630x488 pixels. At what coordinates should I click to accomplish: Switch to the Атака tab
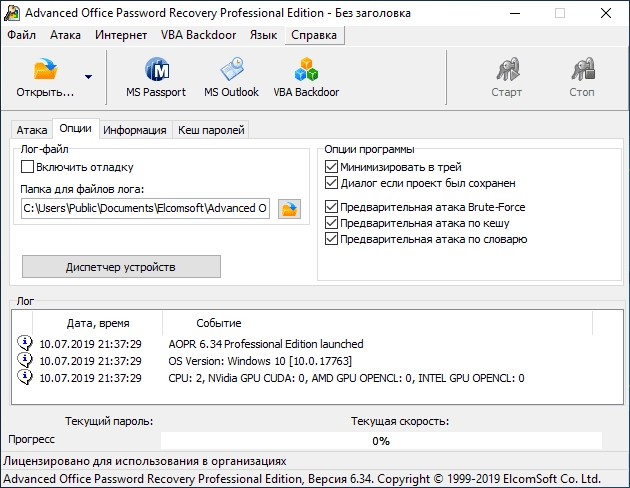pyautogui.click(x=32, y=130)
